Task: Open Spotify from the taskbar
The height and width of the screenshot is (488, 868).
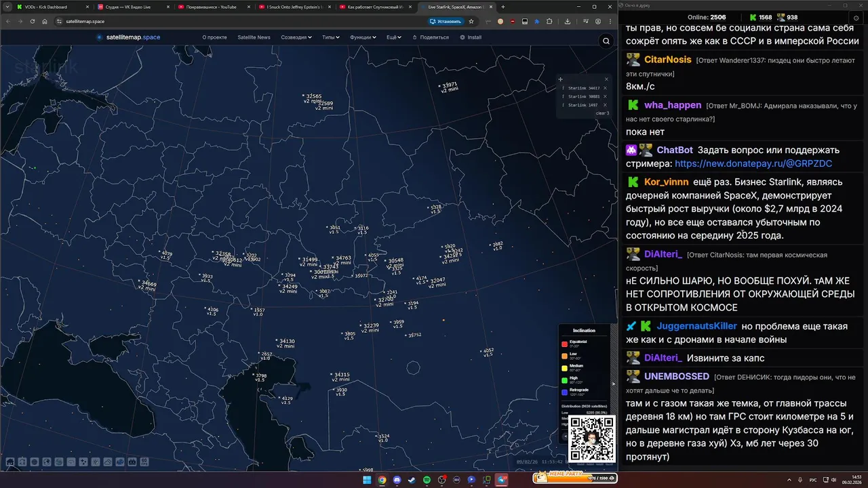Action: point(427,480)
